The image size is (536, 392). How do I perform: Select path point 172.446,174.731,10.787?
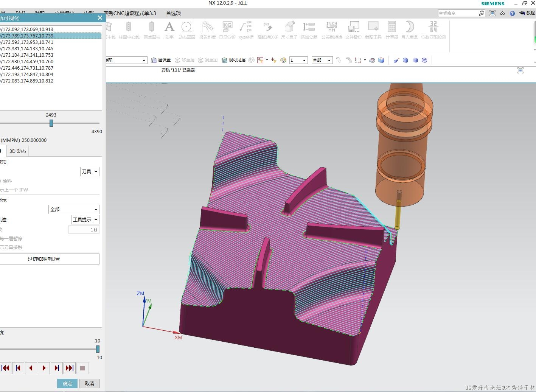pyautogui.click(x=51, y=68)
